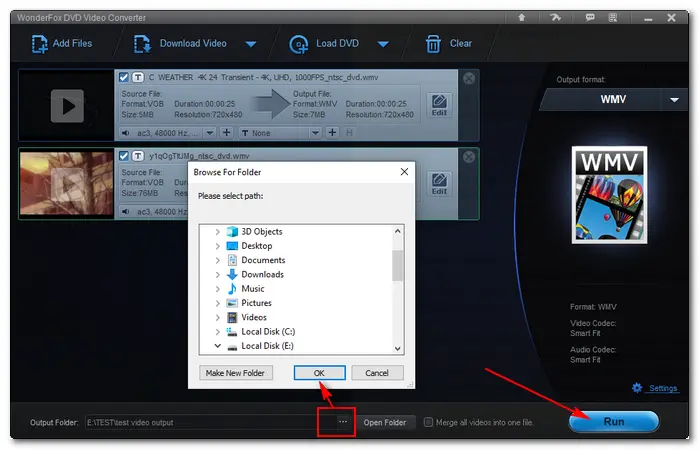Expand the Desktop tree node
Viewport: 700px width, 450px height.
coord(217,246)
